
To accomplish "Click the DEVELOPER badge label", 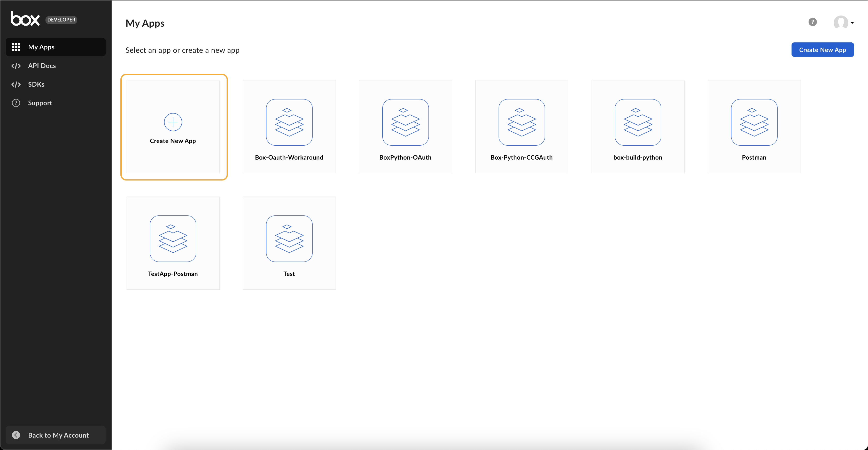I will [x=61, y=20].
